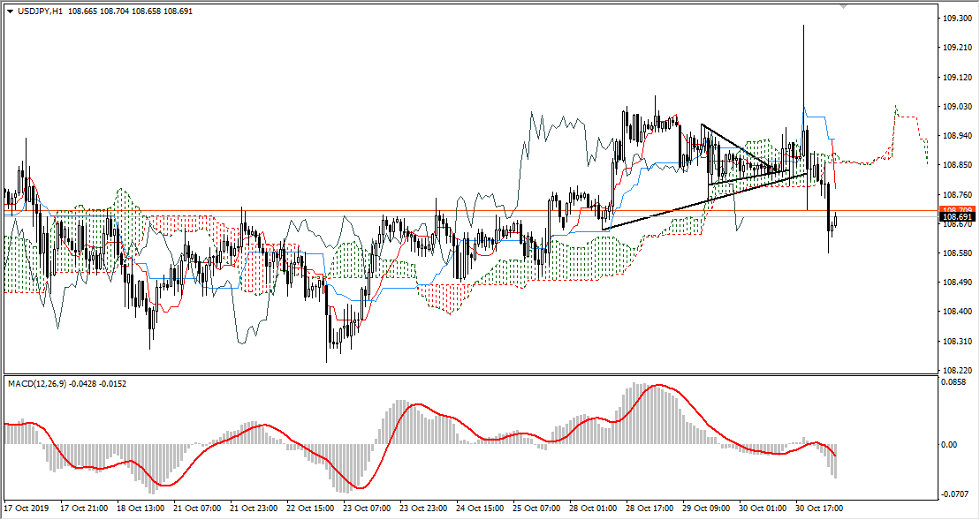Click the -0.0707 MACD scale value

[954, 494]
